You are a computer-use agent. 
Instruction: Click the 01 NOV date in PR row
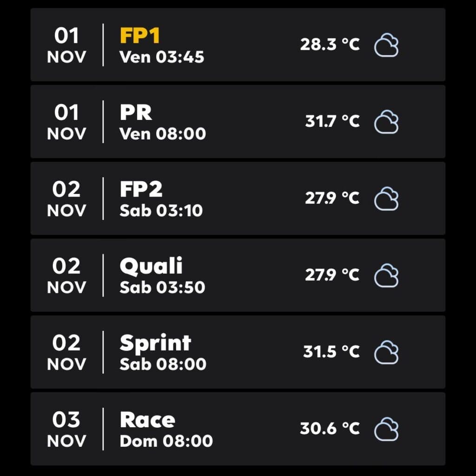66,122
